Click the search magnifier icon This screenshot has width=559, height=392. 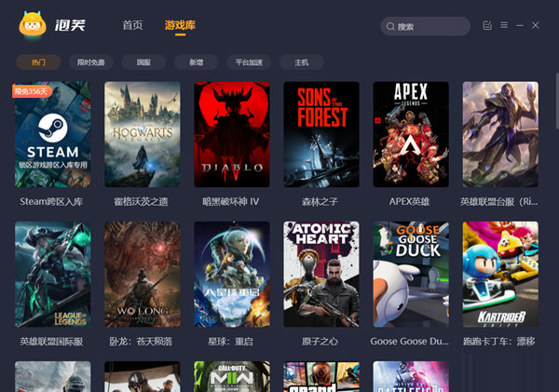click(x=390, y=27)
